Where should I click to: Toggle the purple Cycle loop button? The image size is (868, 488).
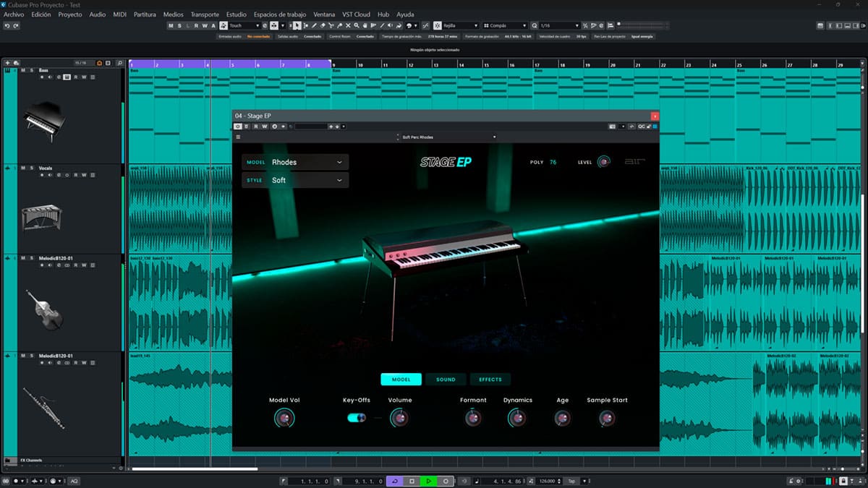point(395,481)
